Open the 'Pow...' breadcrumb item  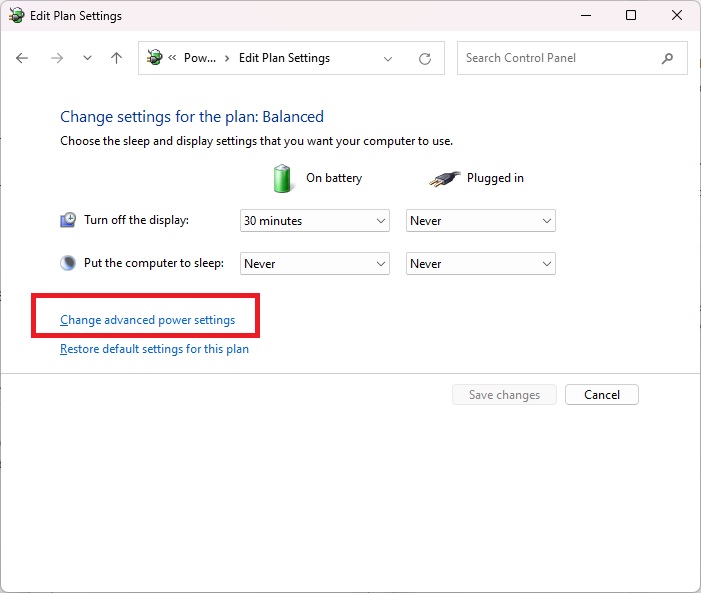pyautogui.click(x=200, y=58)
